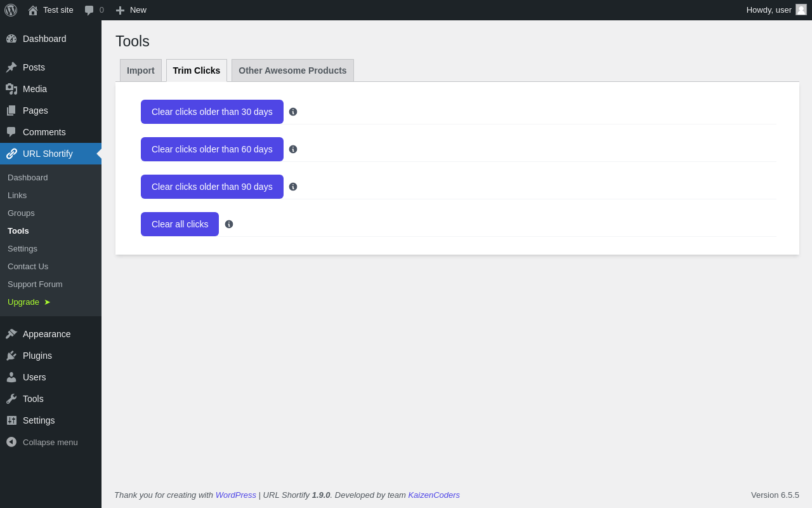The width and height of the screenshot is (812, 508).
Task: Follow the KaizenCoders footer link
Action: point(434,495)
